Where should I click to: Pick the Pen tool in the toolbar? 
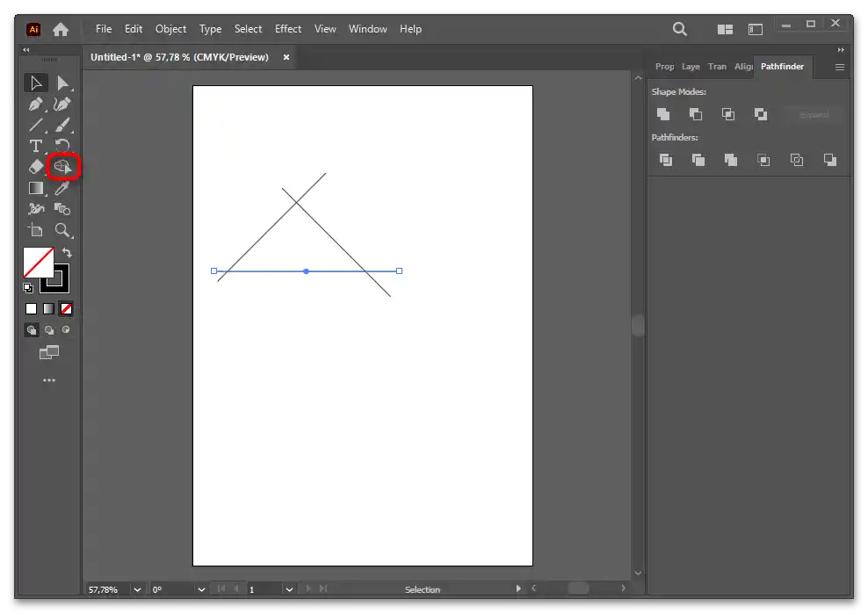(36, 105)
